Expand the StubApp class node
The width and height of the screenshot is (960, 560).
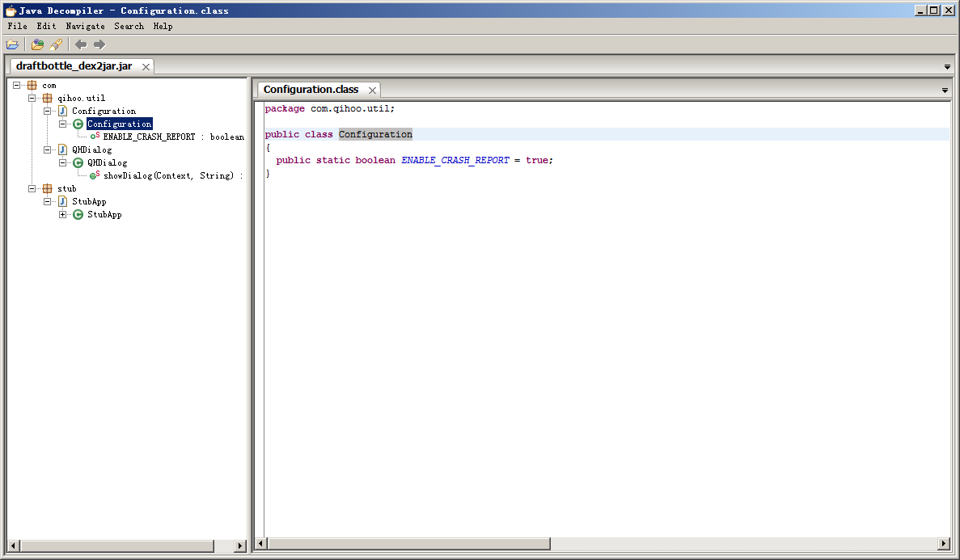(62, 214)
